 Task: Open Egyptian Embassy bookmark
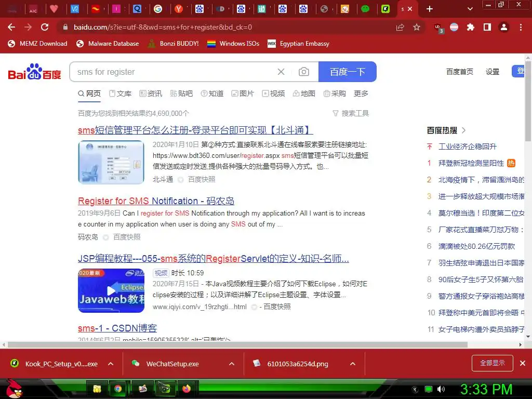point(298,44)
